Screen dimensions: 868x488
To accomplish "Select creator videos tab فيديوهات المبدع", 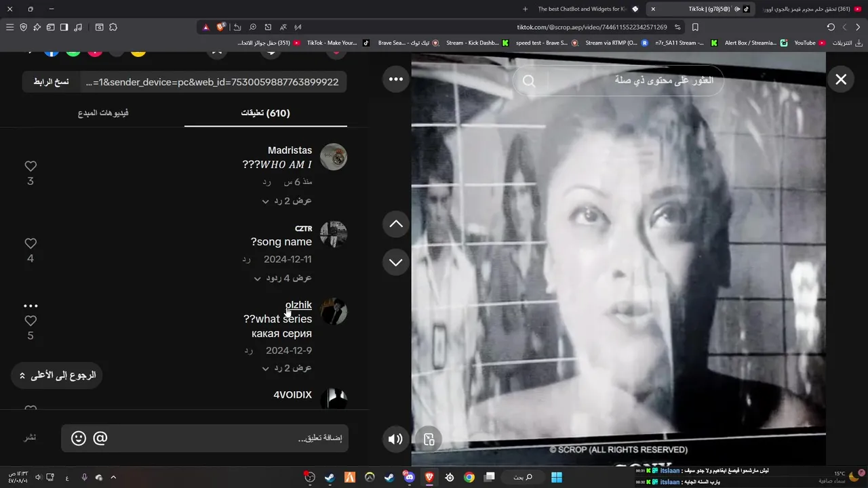I will click(103, 113).
